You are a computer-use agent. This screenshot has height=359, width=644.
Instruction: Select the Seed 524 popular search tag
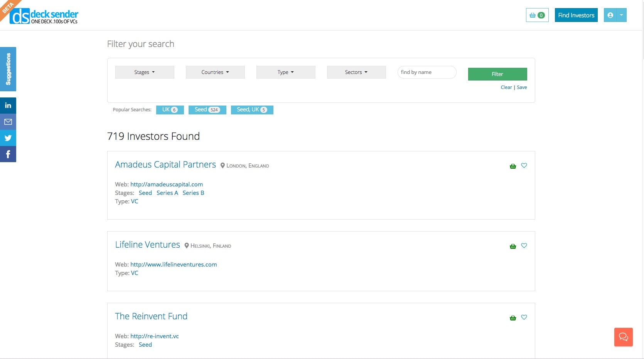tap(207, 110)
